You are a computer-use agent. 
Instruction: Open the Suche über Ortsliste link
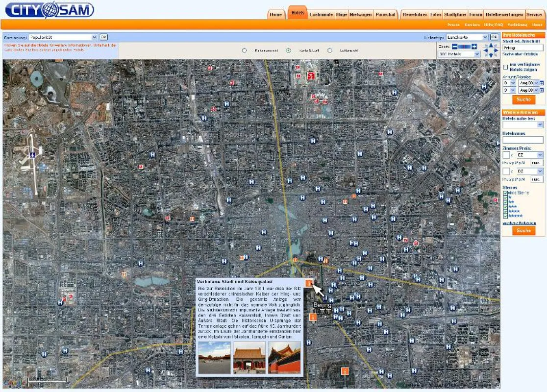(520, 54)
